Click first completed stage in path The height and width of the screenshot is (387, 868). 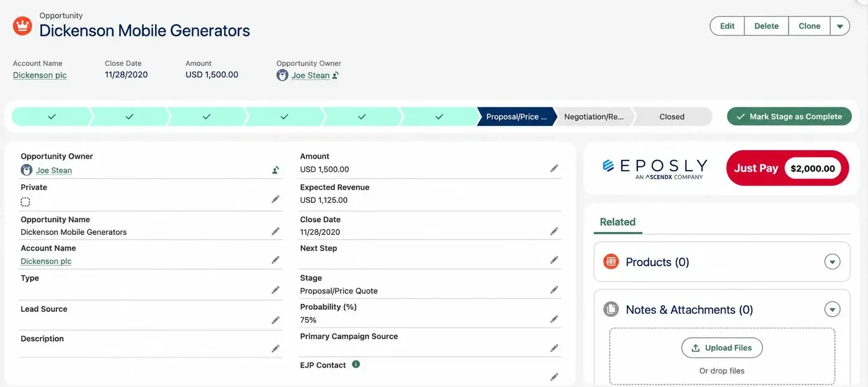pyautogui.click(x=51, y=117)
